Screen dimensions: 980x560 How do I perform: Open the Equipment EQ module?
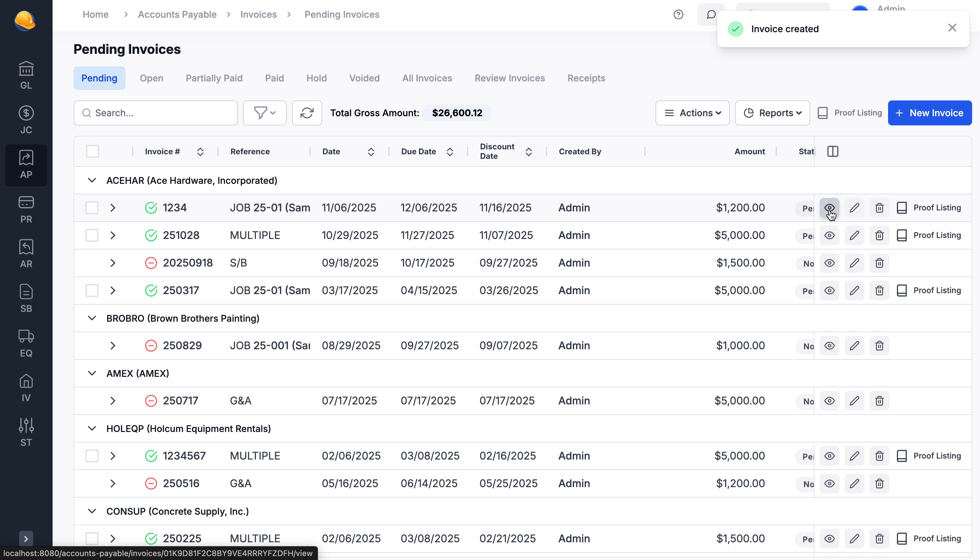click(26, 343)
